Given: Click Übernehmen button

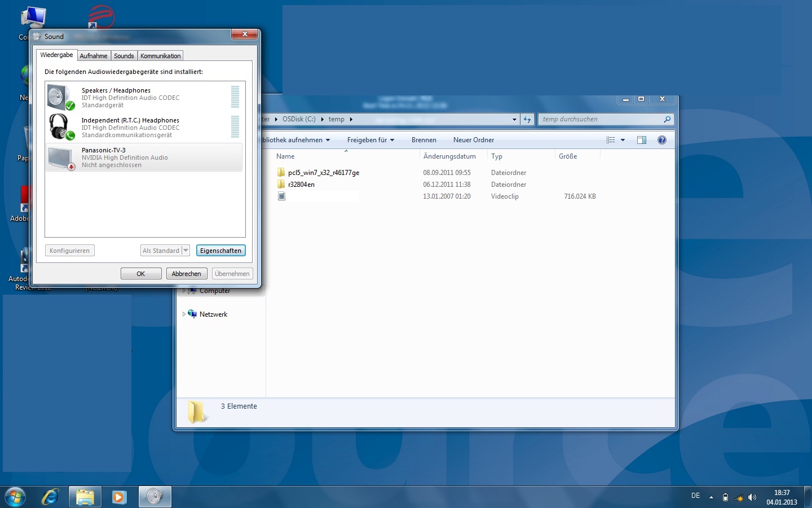Looking at the screenshot, I should 232,274.
